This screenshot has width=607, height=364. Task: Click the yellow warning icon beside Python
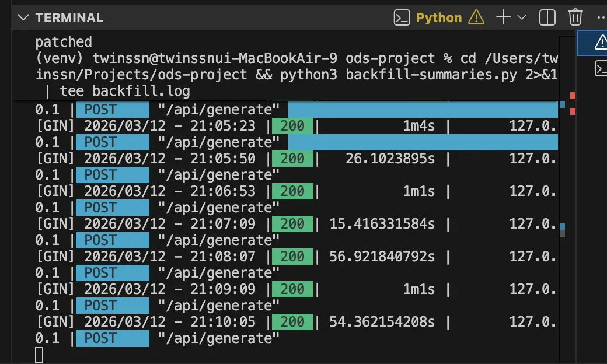click(x=476, y=17)
